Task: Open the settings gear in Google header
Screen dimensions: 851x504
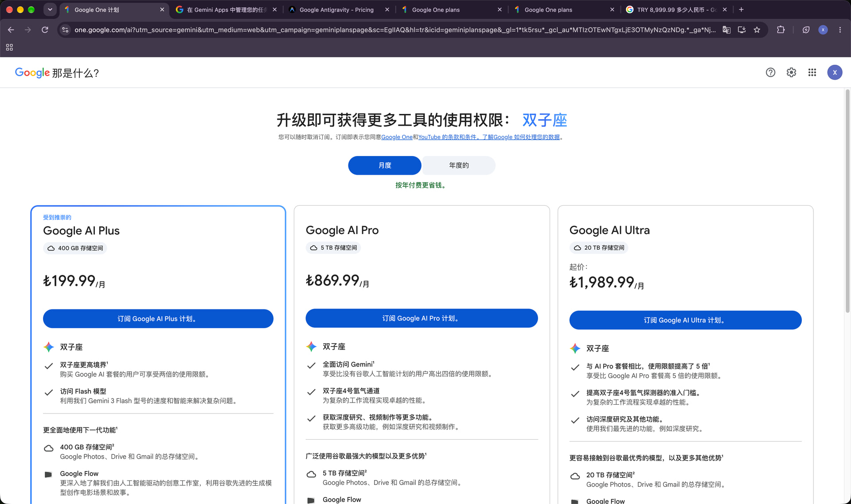Action: 791,72
